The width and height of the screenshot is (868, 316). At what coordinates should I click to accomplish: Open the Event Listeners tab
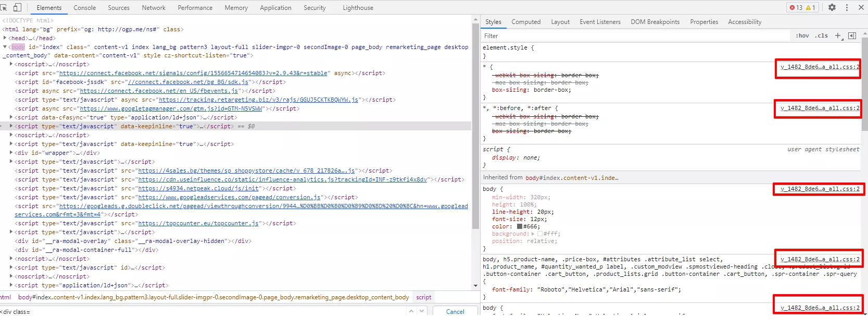point(600,22)
